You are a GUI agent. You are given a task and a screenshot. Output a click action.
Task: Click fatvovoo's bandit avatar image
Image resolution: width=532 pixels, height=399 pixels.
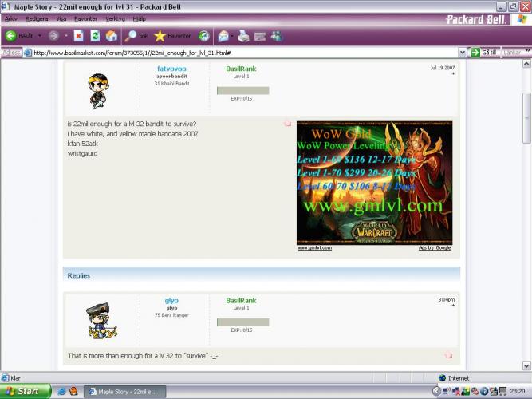(x=99, y=91)
